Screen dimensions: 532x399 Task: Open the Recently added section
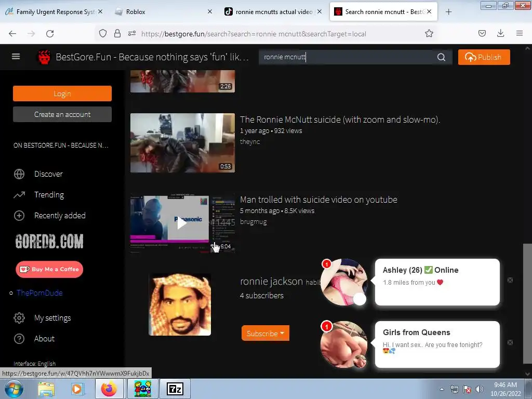60,216
